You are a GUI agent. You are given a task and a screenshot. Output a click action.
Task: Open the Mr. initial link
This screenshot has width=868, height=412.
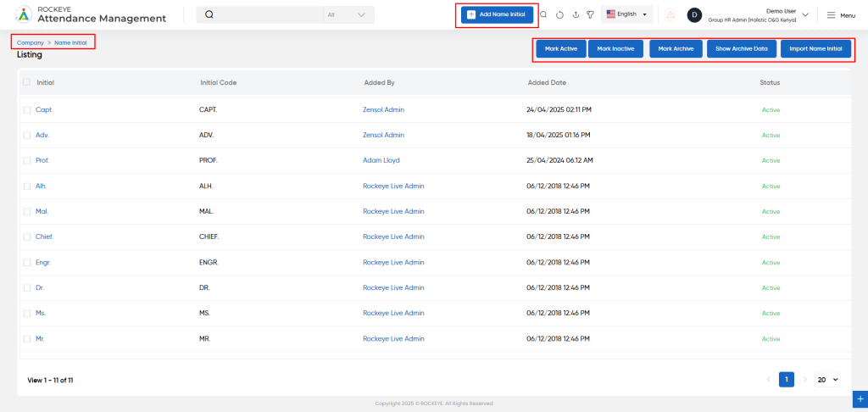[x=41, y=338]
